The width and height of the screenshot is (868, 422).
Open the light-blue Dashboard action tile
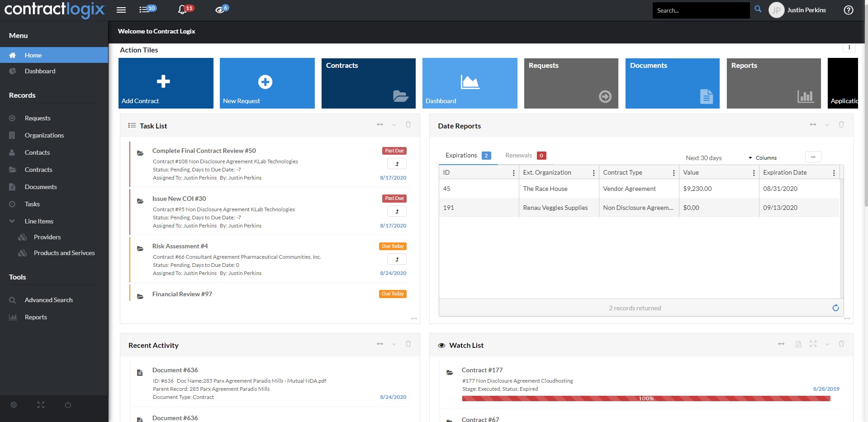pyautogui.click(x=470, y=83)
